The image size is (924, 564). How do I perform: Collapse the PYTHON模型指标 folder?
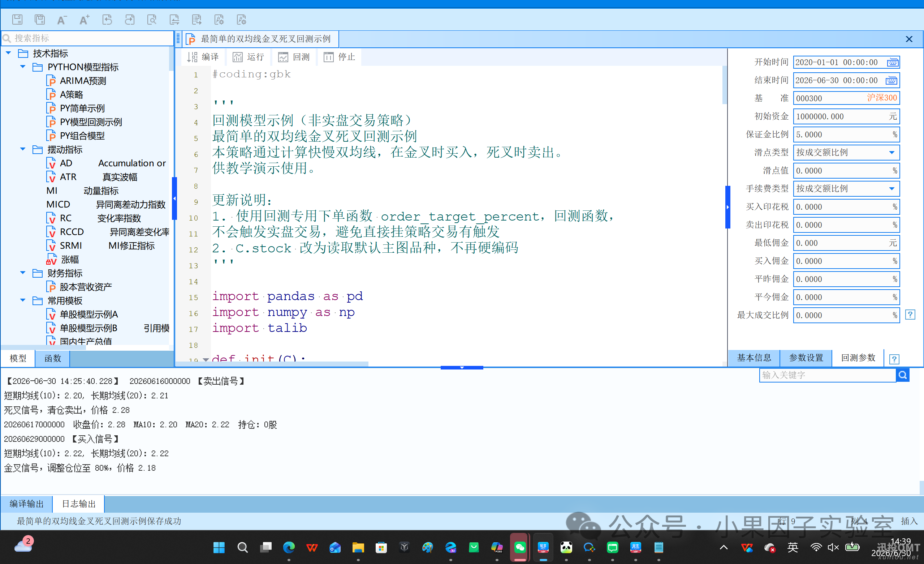click(23, 67)
